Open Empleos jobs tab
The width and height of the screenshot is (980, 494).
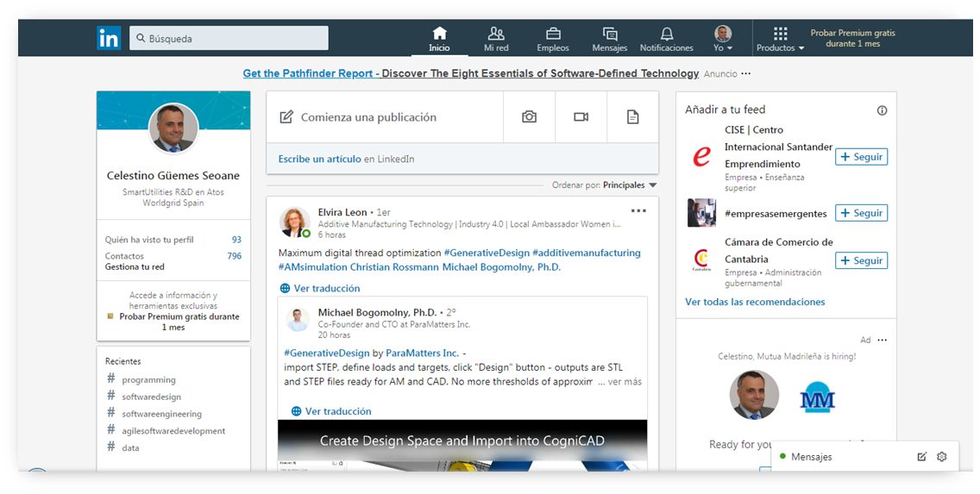click(553, 39)
